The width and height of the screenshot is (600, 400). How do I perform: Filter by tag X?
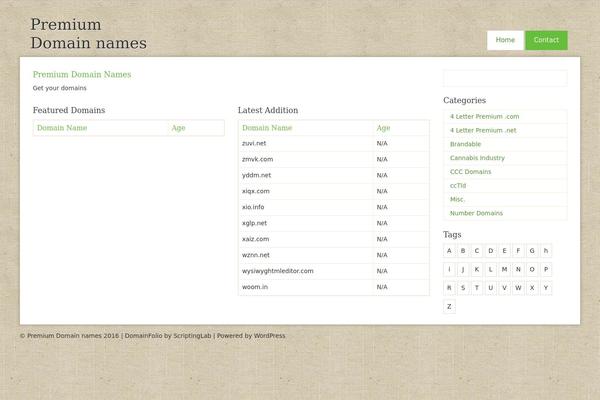[532, 287]
